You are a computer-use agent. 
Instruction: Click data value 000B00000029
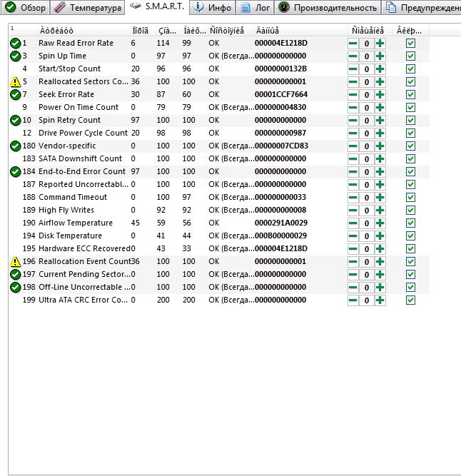pyautogui.click(x=280, y=236)
